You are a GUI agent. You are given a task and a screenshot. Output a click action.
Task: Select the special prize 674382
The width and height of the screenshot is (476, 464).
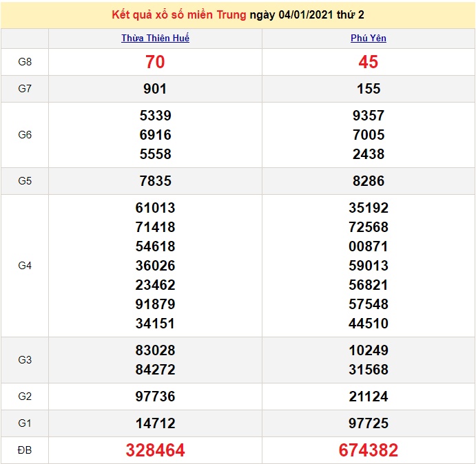click(369, 450)
